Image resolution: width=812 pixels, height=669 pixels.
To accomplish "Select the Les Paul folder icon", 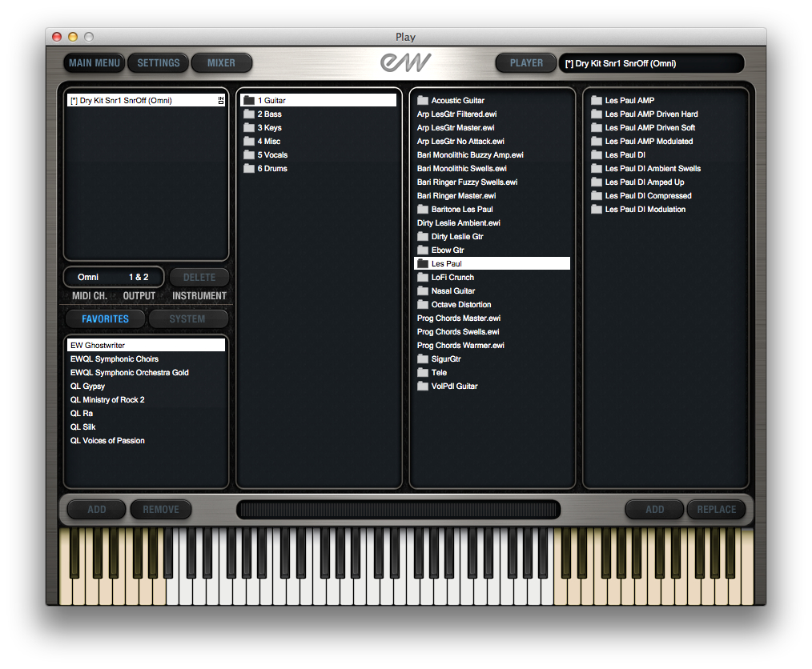I will (423, 263).
